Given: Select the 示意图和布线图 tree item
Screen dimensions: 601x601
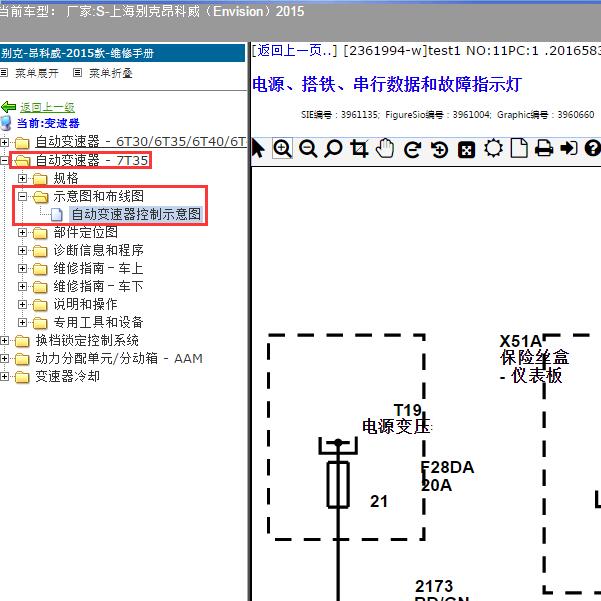Looking at the screenshot, I should [x=99, y=196].
